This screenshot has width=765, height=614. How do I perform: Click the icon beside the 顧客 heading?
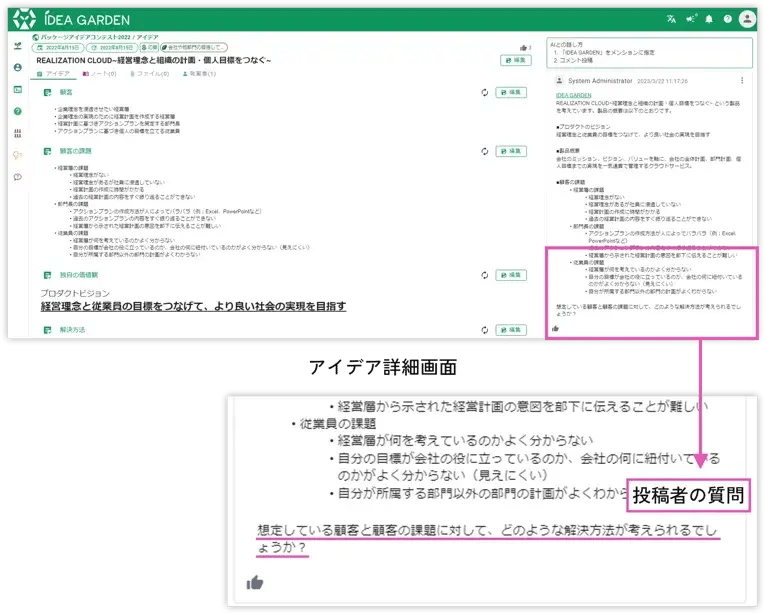pyautogui.click(x=47, y=92)
